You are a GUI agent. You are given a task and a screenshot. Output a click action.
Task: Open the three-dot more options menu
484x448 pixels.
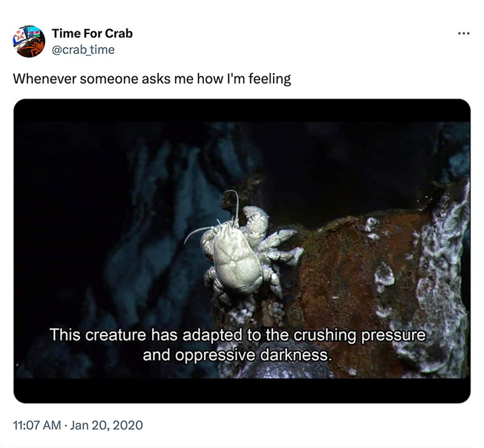463,33
